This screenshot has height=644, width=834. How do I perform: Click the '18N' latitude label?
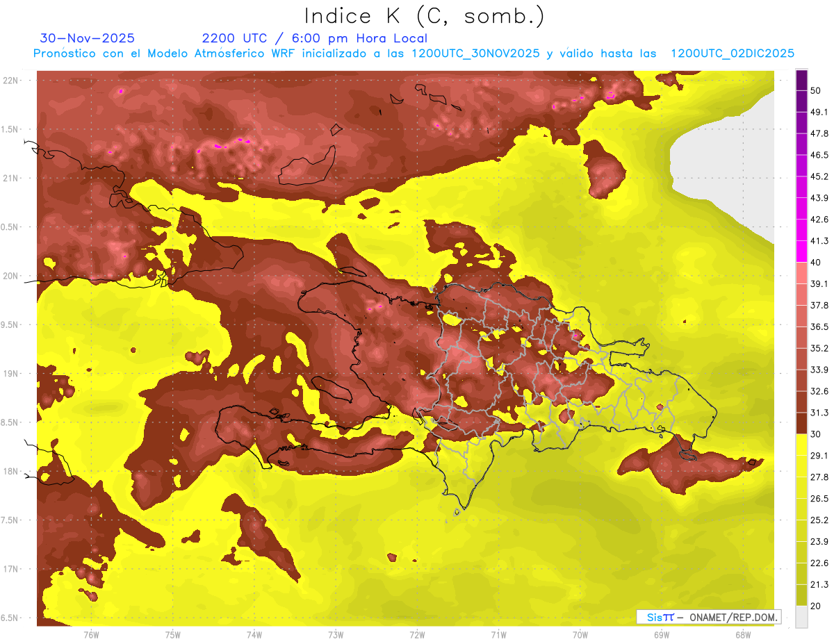pos(11,471)
